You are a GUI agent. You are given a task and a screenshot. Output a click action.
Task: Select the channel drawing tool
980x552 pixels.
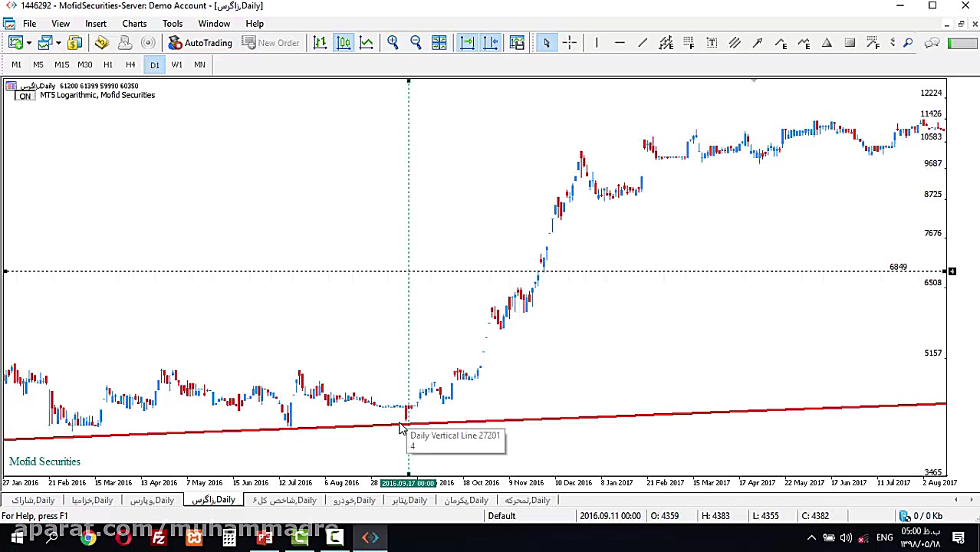pyautogui.click(x=666, y=43)
